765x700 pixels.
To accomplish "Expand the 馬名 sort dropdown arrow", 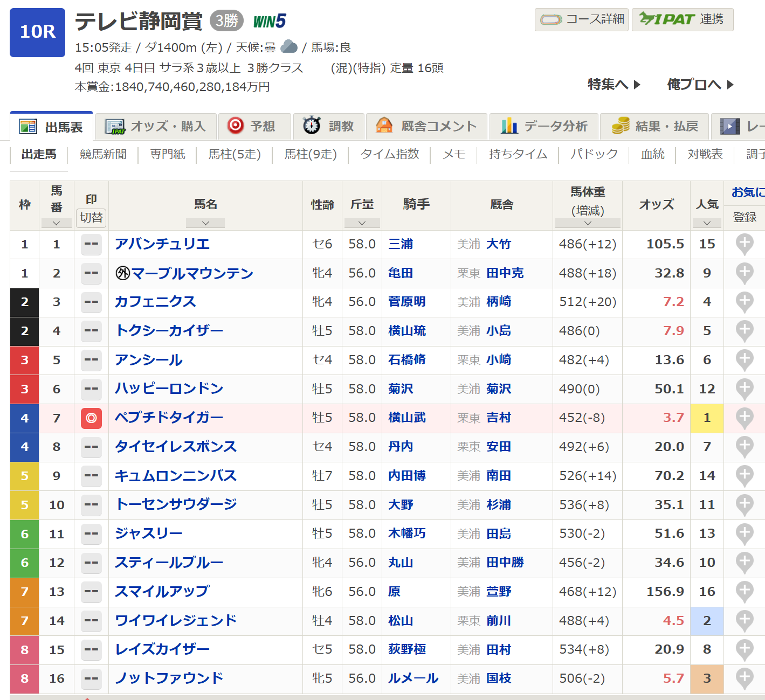I will [x=205, y=223].
